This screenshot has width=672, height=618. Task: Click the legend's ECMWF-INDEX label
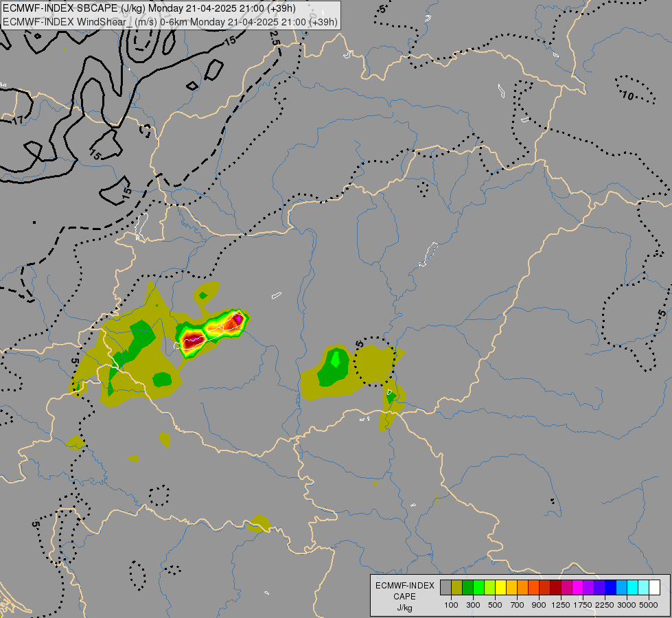point(405,586)
